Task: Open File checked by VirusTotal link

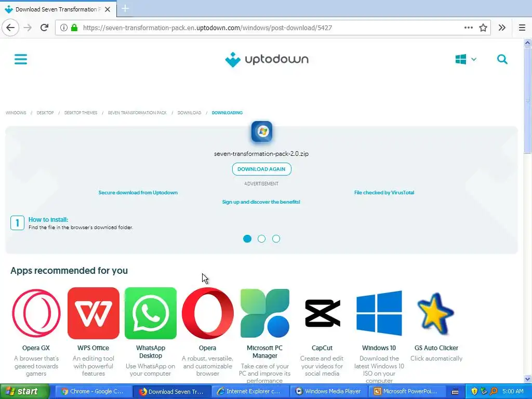Action: (x=384, y=192)
